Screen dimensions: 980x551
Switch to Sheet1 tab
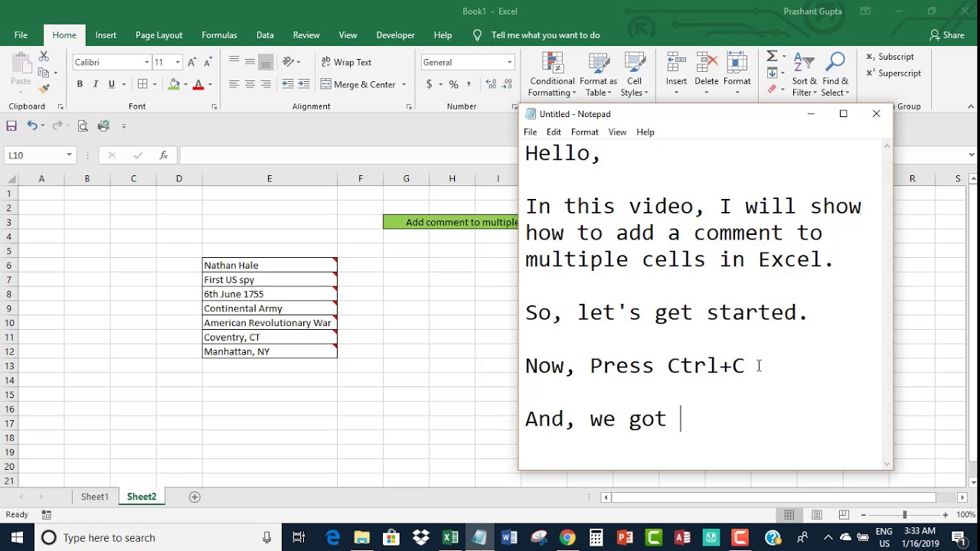click(x=95, y=497)
